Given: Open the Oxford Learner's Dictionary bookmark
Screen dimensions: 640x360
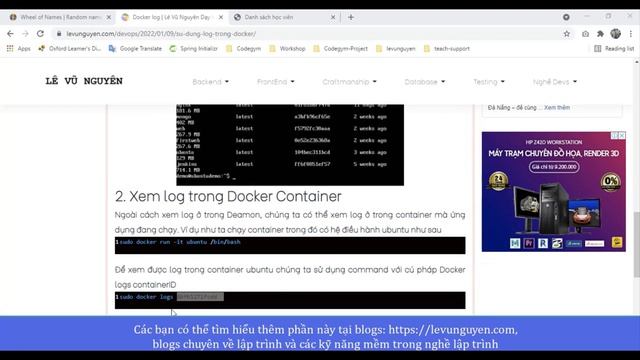Looking at the screenshot, I should 69,49.
